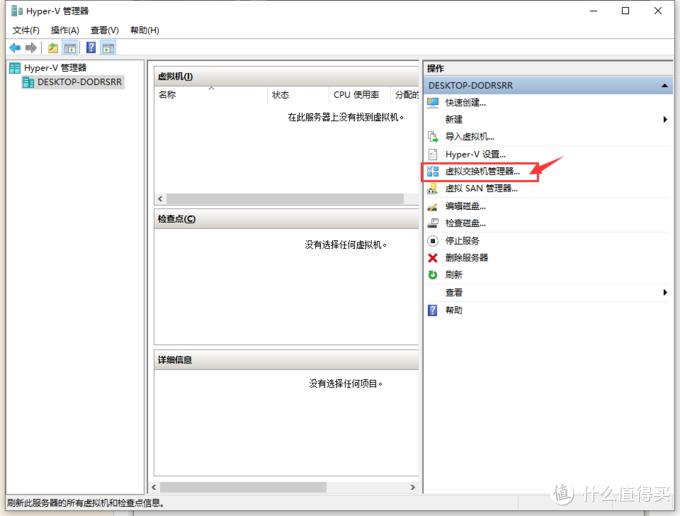Click the Up one level folder icon
The image size is (680, 516).
[x=53, y=48]
